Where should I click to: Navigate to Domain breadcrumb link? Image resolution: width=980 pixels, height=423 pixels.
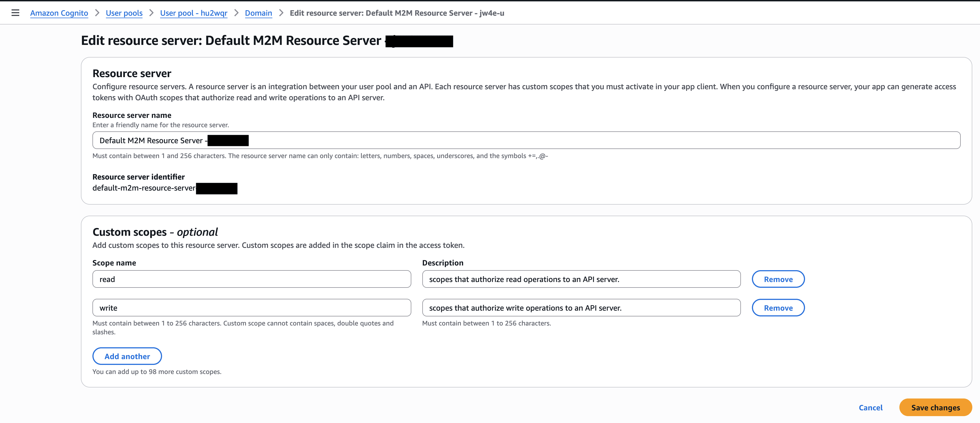(258, 13)
